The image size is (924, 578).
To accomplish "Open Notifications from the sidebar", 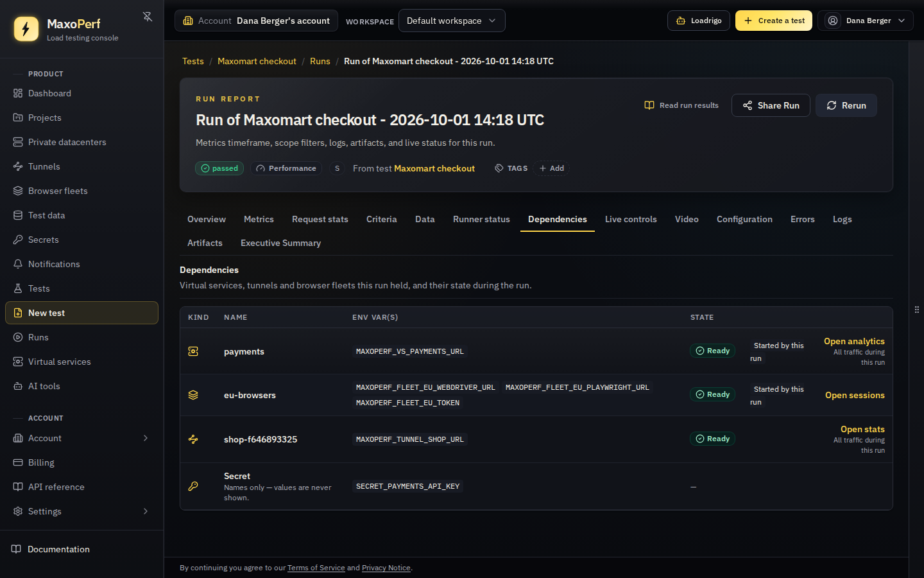I will 81,264.
